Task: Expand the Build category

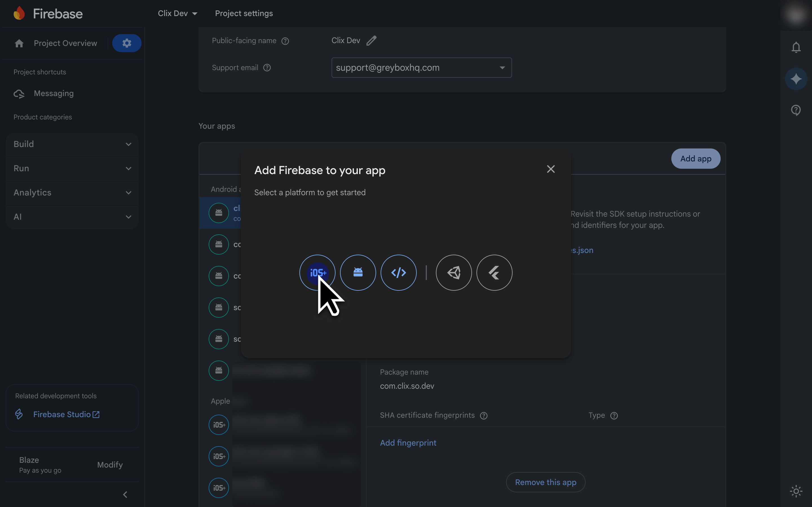Action: pyautogui.click(x=71, y=144)
